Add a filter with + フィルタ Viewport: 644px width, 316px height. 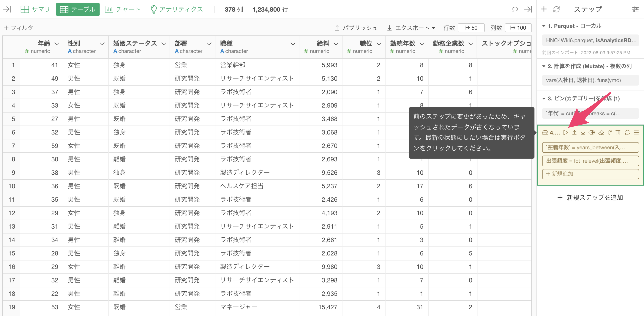click(18, 28)
